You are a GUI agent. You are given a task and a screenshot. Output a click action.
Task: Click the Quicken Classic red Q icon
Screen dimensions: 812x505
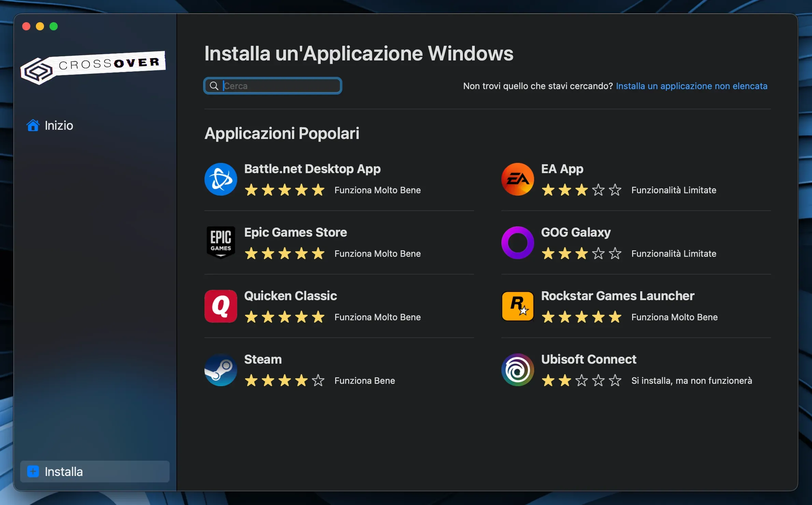[221, 306]
